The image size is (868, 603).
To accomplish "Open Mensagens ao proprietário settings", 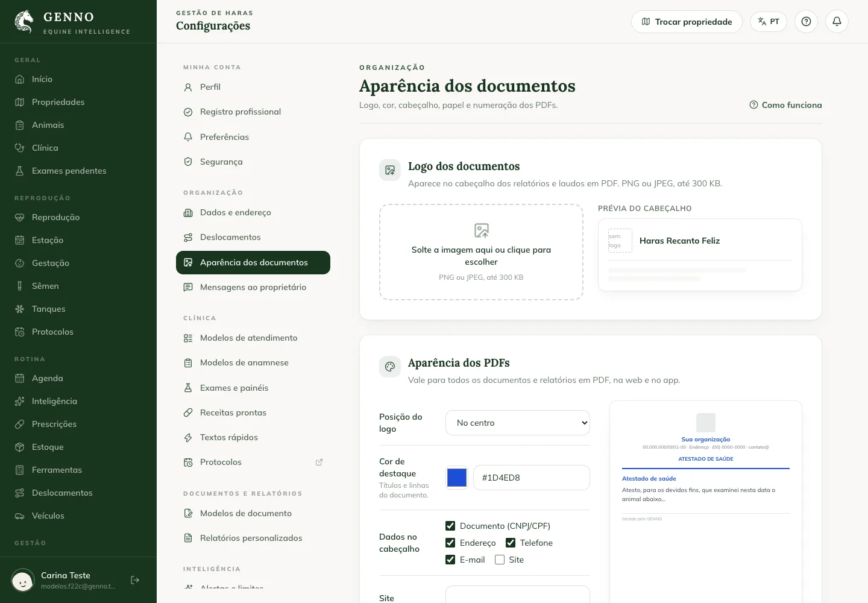I will point(253,287).
